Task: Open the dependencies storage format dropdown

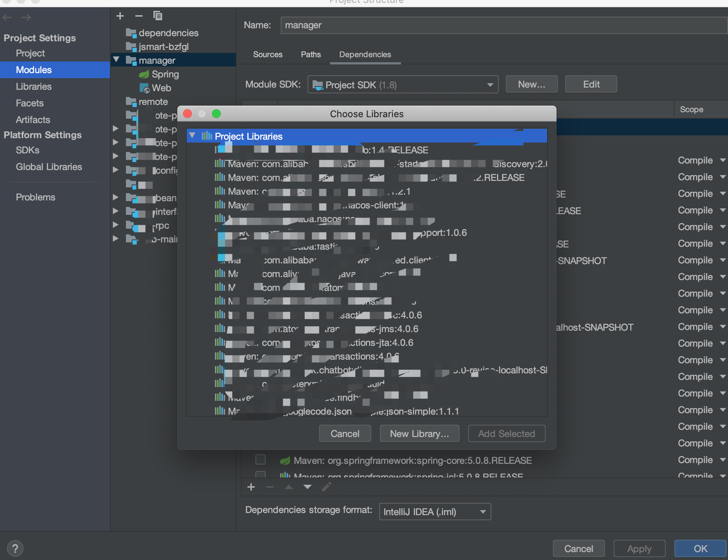Action: (x=435, y=512)
